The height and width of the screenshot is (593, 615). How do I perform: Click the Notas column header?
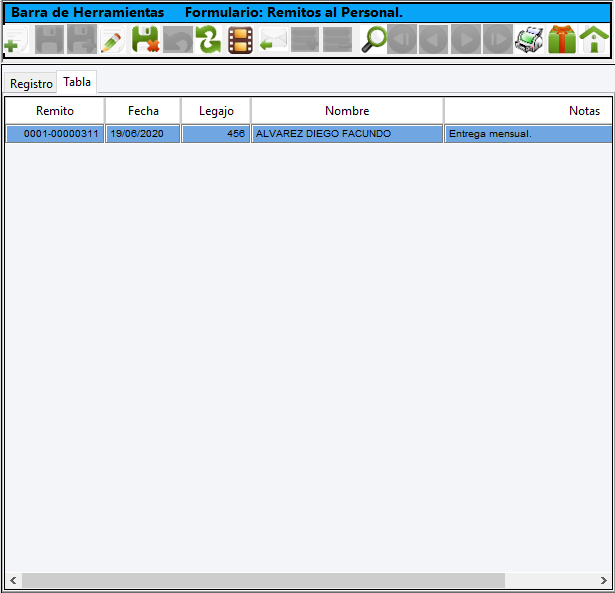[x=528, y=111]
